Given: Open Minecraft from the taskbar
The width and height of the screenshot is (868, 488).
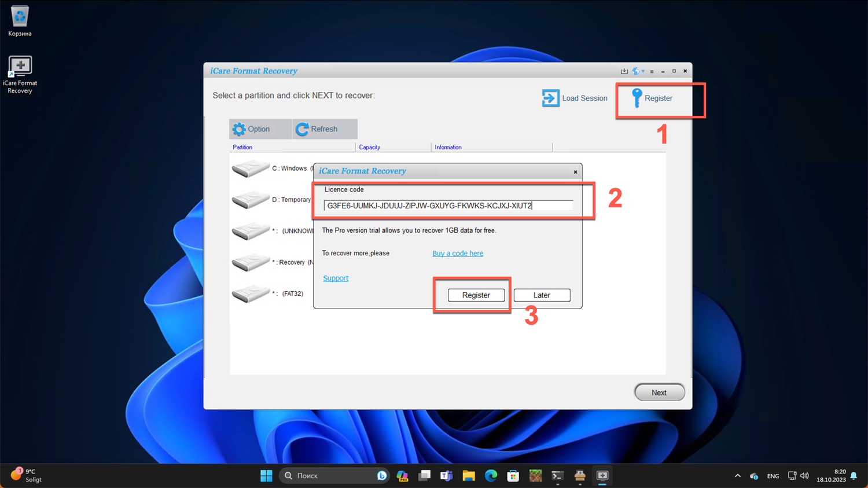Looking at the screenshot, I should pos(535,476).
